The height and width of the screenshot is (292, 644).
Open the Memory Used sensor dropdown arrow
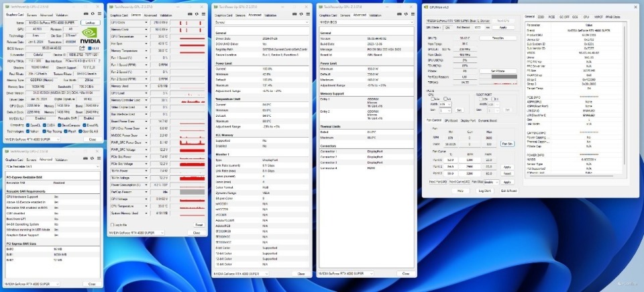tap(146, 86)
